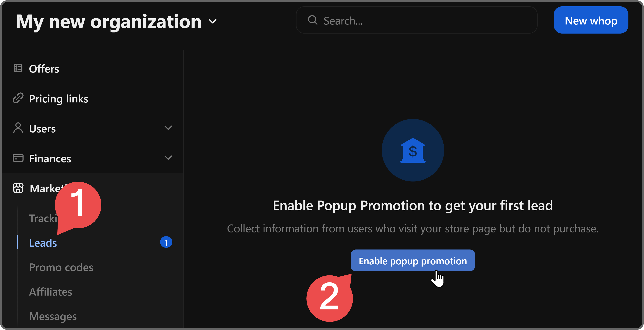Click the New whop button

coord(591,20)
